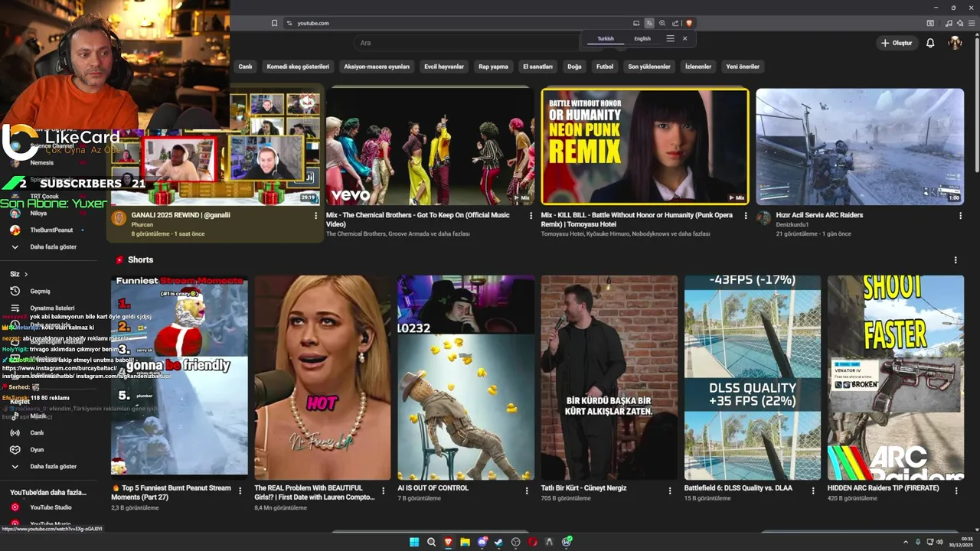Viewport: 980px width, 551px height.
Task: Select the El sanatları chip
Action: click(537, 67)
